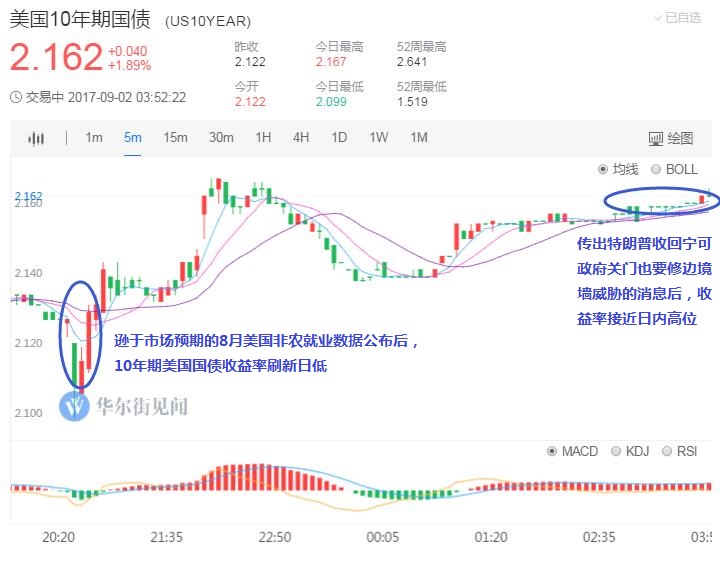Viewport: 720px width, 565px height.
Task: Choose the 30m interval tab
Action: click(221, 137)
